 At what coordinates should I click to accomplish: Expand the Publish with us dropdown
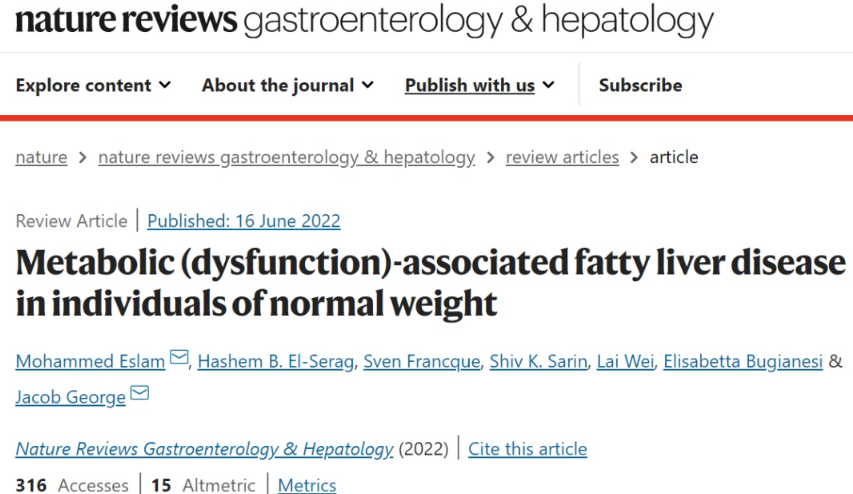tap(479, 86)
